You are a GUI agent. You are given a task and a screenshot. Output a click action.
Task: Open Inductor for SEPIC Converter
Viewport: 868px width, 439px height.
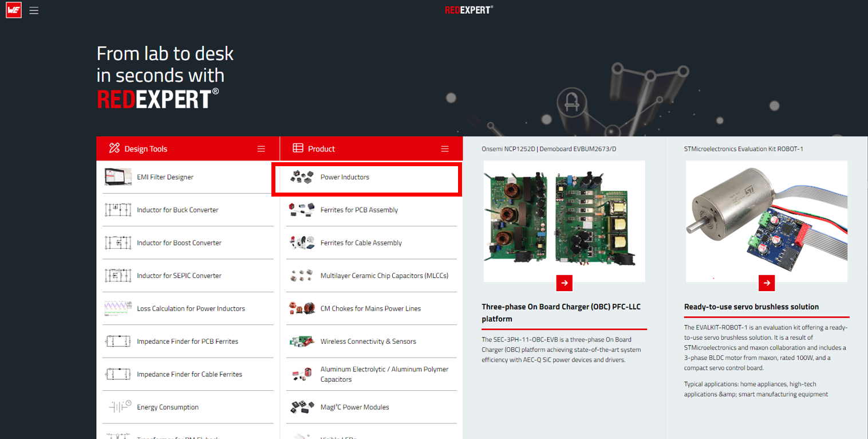(179, 276)
